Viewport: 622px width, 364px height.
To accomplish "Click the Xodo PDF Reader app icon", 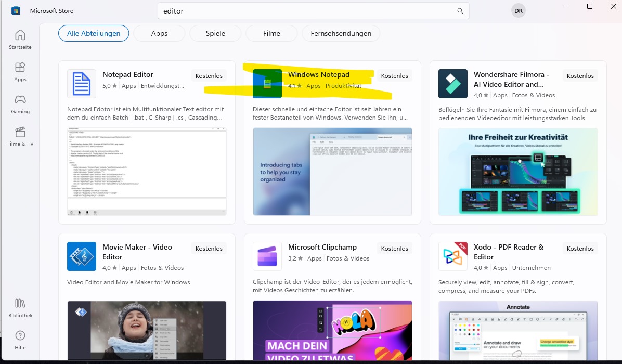I will point(452,256).
